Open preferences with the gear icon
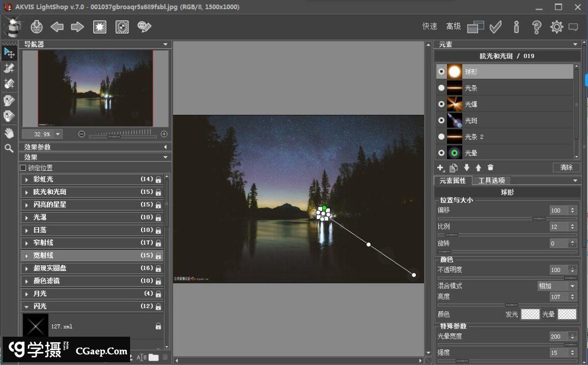Screen dimensions: 588x365 556,27
